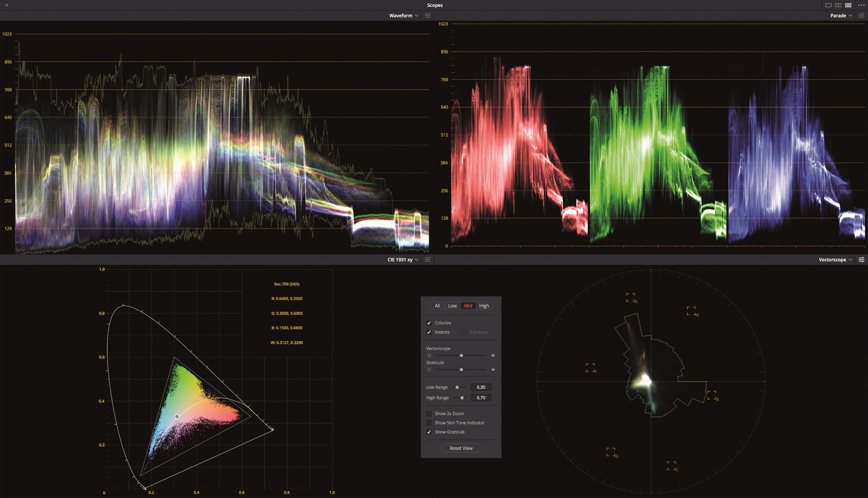868x498 pixels.
Task: Switch to the dual scope layout icon
Action: pos(838,5)
